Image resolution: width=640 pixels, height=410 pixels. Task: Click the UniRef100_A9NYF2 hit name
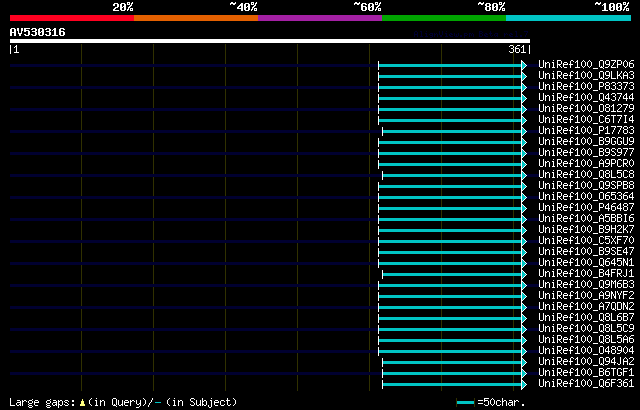[x=586, y=296]
